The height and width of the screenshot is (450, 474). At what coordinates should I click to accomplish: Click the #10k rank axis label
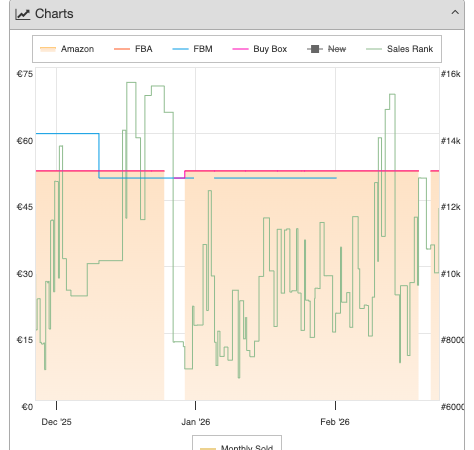(451, 274)
